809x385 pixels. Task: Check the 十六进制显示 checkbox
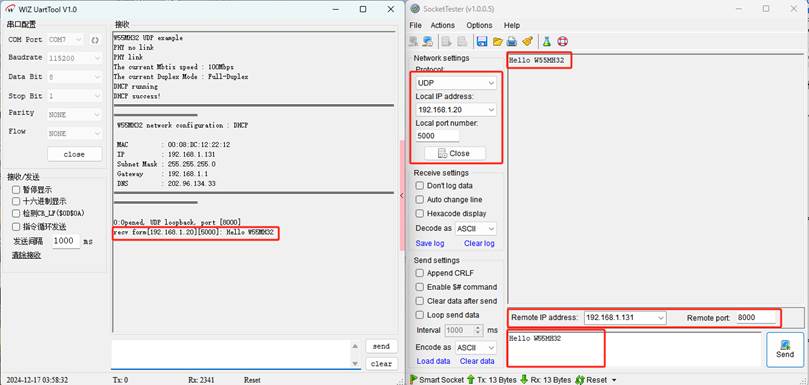click(16, 201)
